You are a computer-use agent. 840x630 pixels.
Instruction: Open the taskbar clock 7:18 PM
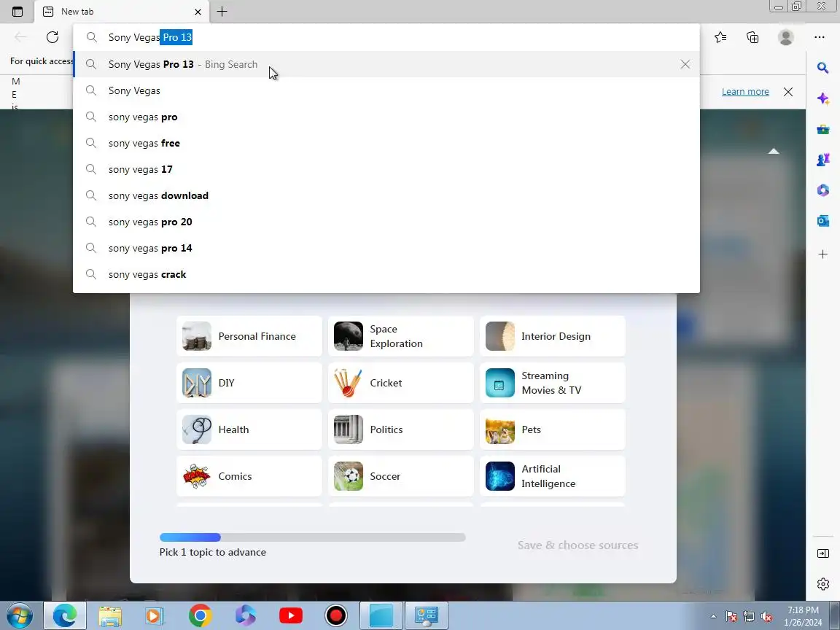click(803, 616)
